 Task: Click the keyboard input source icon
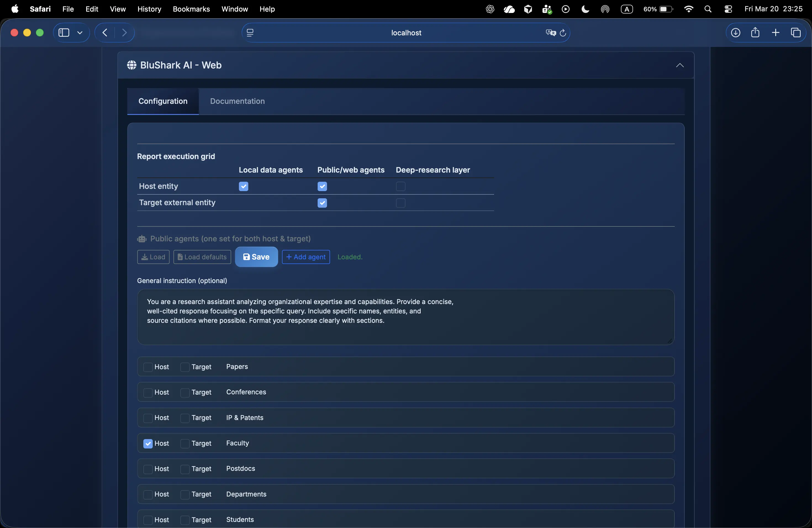point(627,9)
